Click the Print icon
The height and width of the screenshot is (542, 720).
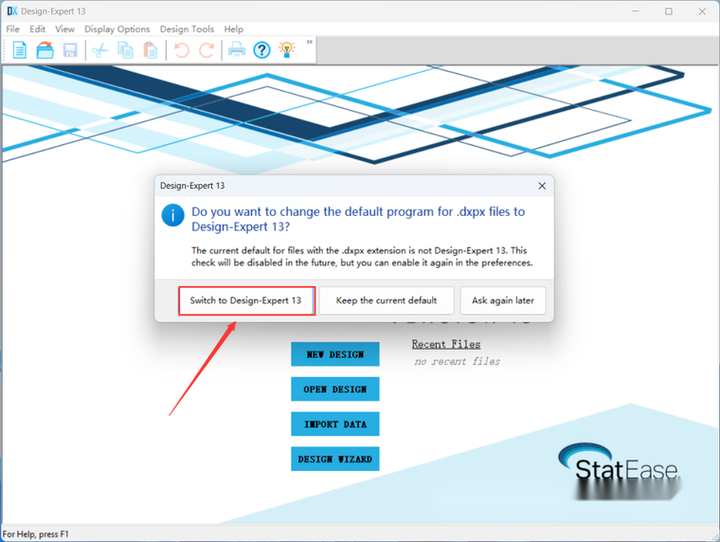click(x=237, y=49)
